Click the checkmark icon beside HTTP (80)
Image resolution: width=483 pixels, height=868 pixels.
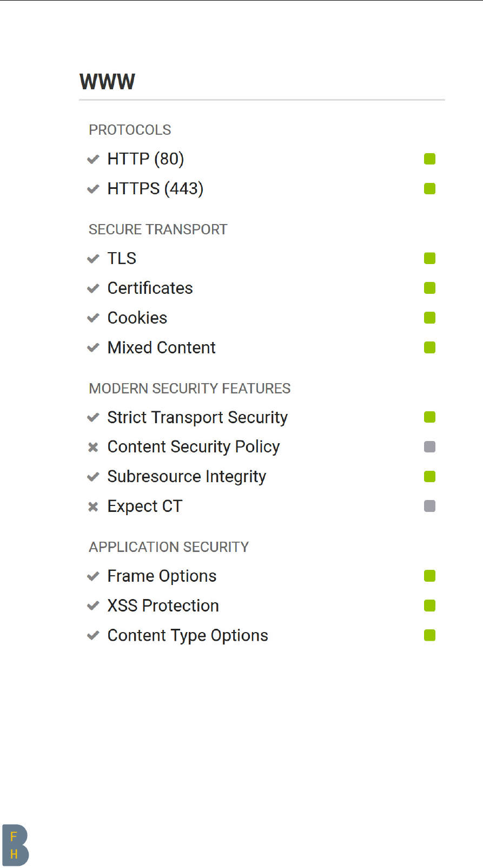coord(93,159)
